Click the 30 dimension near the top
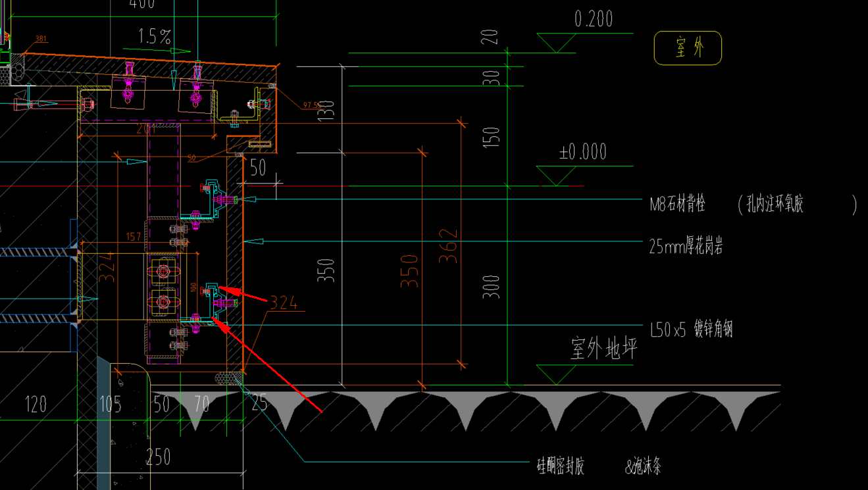The width and height of the screenshot is (868, 490). pyautogui.click(x=492, y=78)
